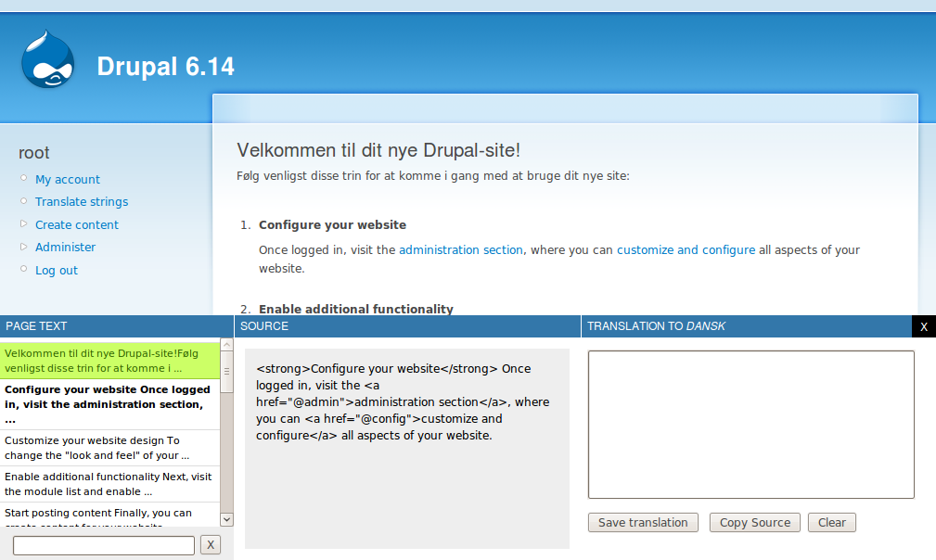Focus the page text search field

coord(104,545)
